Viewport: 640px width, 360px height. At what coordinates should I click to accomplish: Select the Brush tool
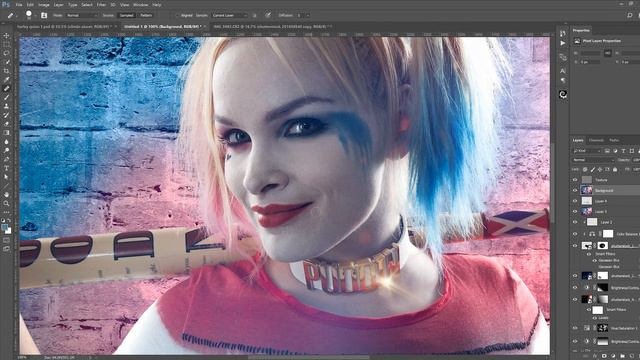coord(7,97)
